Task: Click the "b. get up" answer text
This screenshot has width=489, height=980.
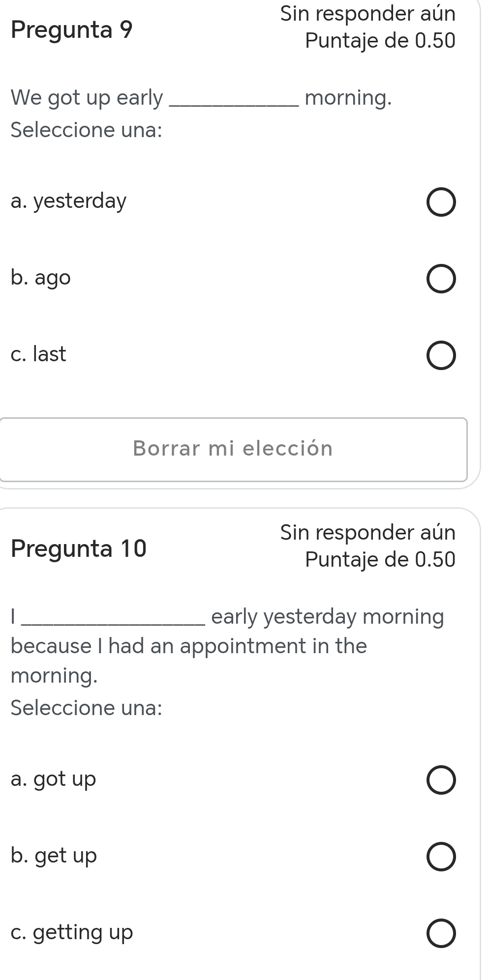Action: coord(54,856)
